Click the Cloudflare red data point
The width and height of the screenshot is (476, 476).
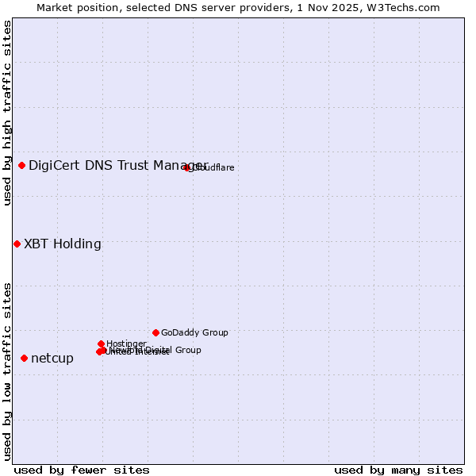[187, 167]
